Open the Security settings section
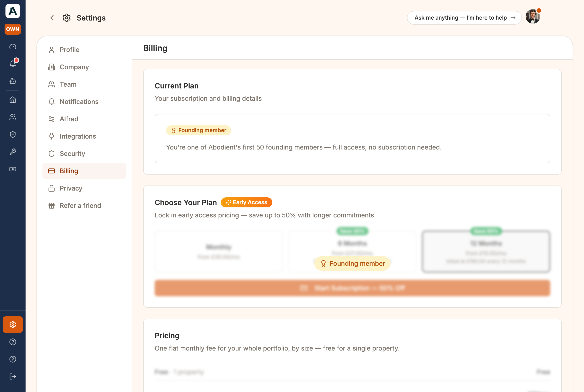Viewport: 584px width, 392px height. (84, 154)
